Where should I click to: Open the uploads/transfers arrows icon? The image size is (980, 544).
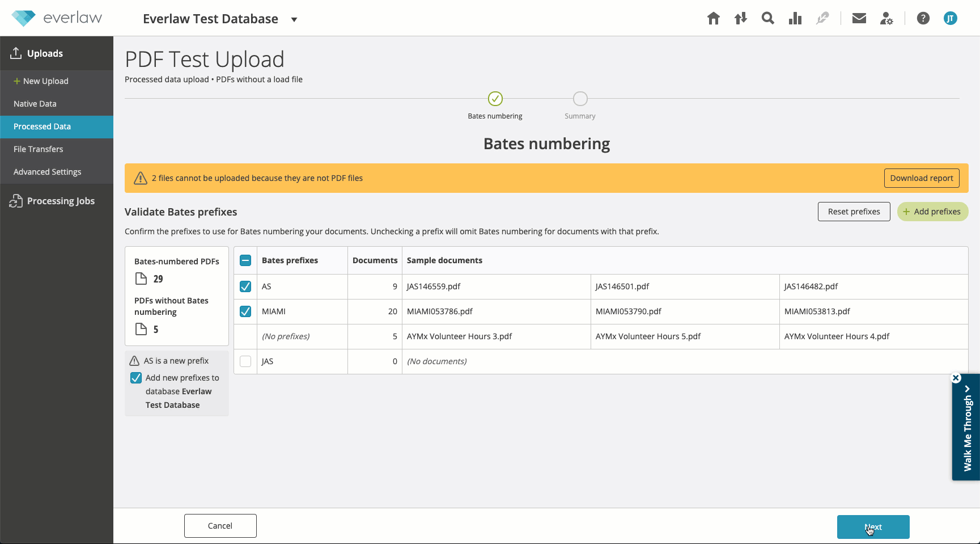(741, 19)
